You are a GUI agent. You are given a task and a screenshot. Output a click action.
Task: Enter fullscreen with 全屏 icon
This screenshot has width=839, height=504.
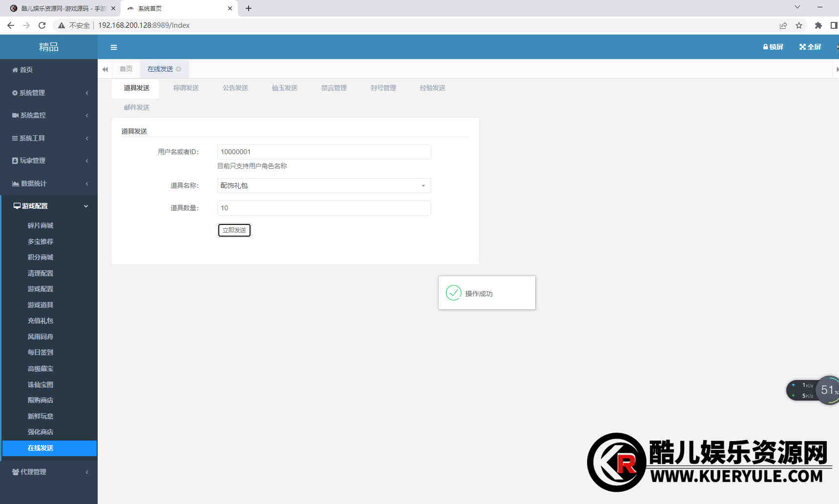point(810,47)
